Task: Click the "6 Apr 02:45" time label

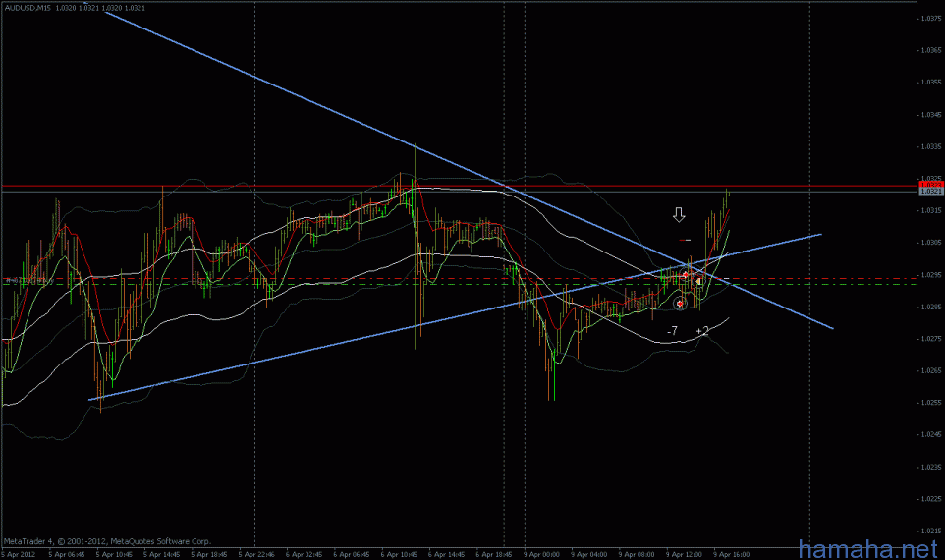Action: click(304, 554)
